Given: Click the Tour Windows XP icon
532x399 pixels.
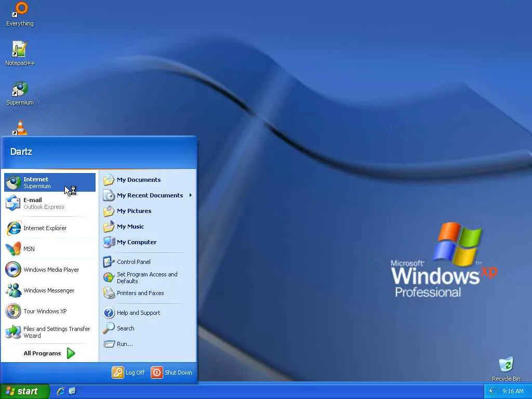Looking at the screenshot, I should 14,311.
